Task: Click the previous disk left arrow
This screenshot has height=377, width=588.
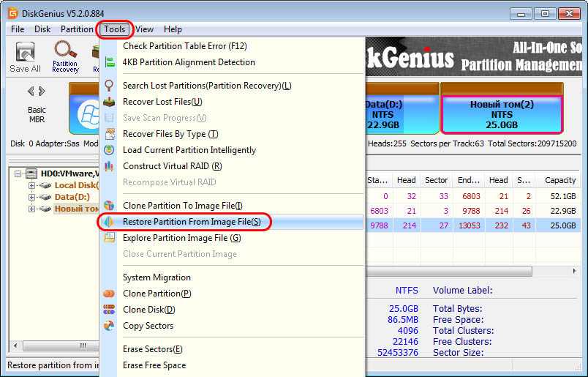Action: [31, 92]
